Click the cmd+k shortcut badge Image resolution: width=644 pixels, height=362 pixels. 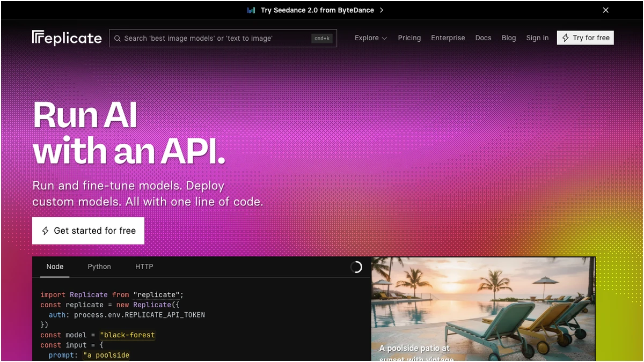point(322,38)
